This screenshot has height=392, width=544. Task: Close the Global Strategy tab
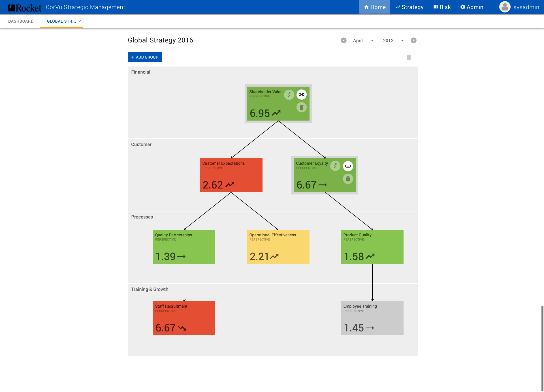click(x=80, y=21)
